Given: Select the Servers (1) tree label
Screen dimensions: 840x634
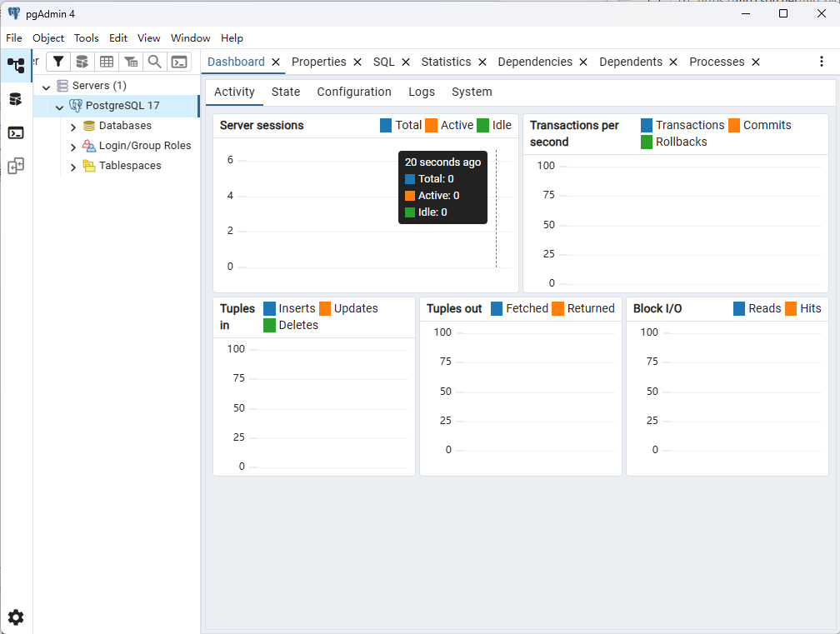Looking at the screenshot, I should click(99, 86).
